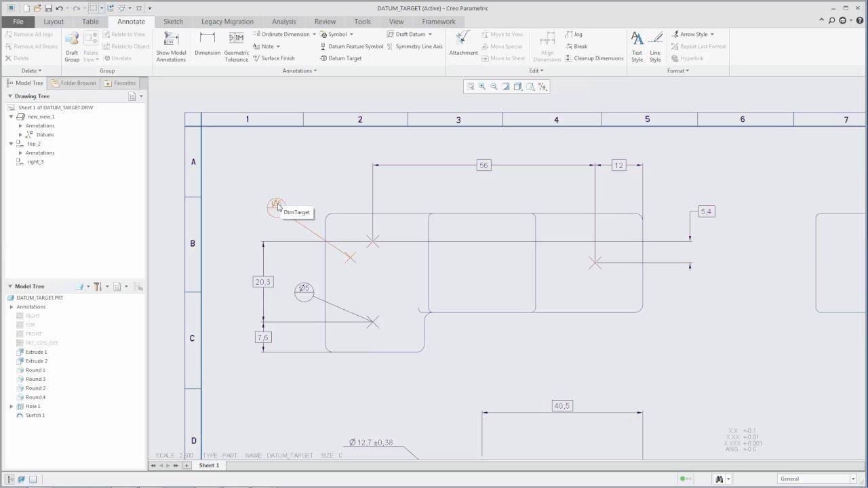Select Datum Feature Symbol tool
This screenshot has height=488, width=868.
point(351,46)
